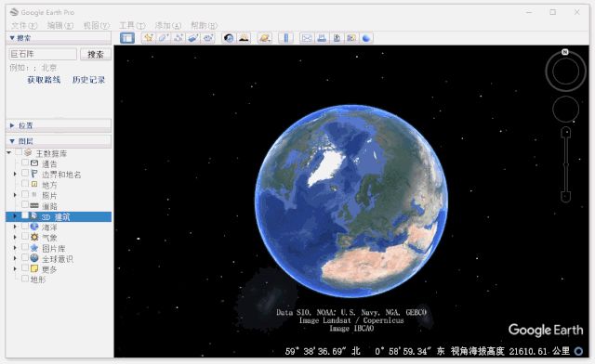Toggle the sidebar panel toolbar icon
The image size is (595, 364).
127,38
